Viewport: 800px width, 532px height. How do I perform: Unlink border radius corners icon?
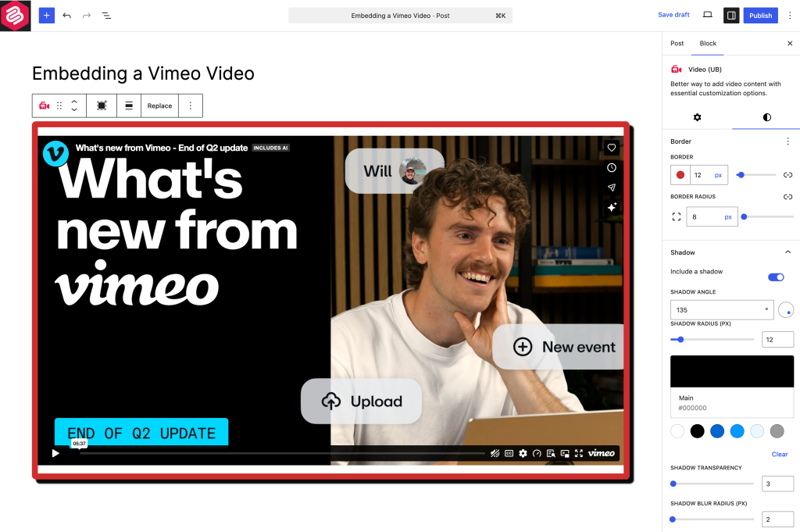pos(787,196)
